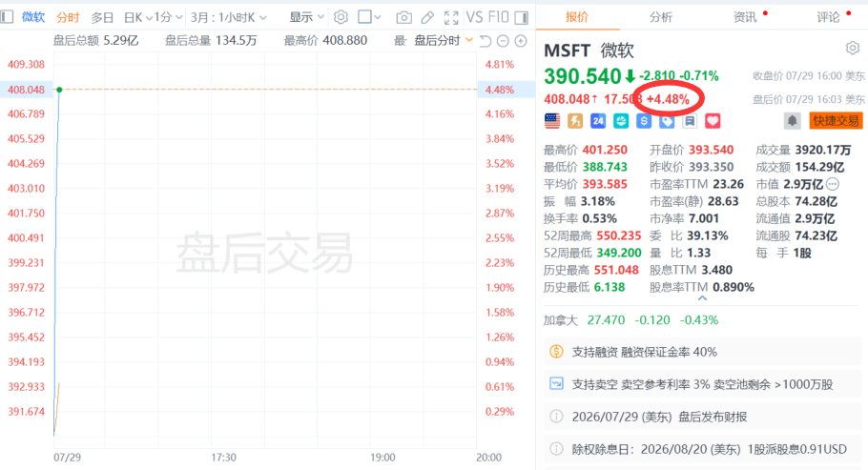Click the short selling chart icon
This screenshot has width=868, height=470.
point(556,383)
